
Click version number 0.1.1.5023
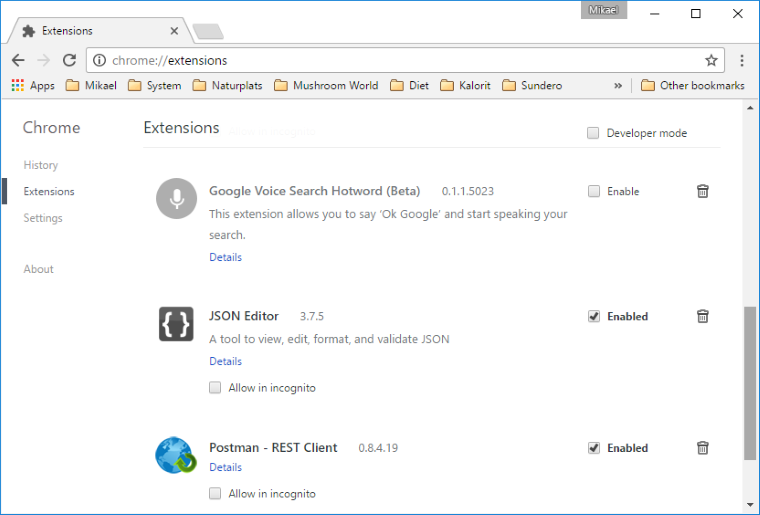click(x=468, y=191)
